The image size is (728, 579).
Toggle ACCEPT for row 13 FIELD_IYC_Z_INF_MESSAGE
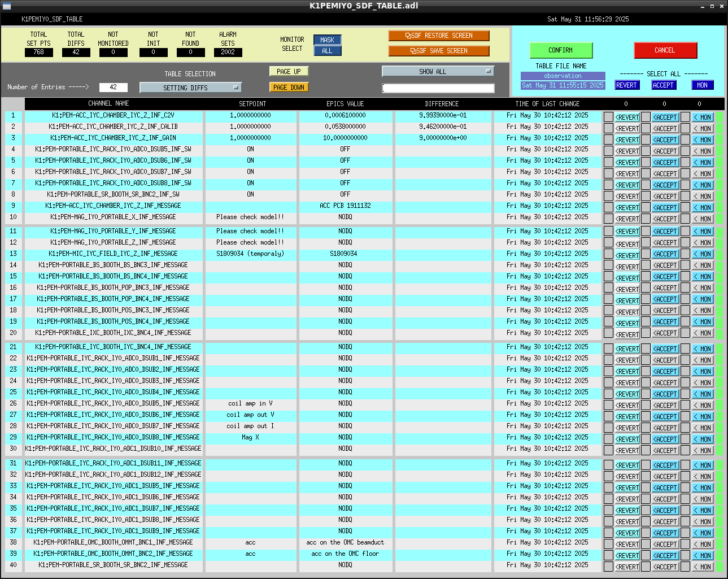[665, 254]
